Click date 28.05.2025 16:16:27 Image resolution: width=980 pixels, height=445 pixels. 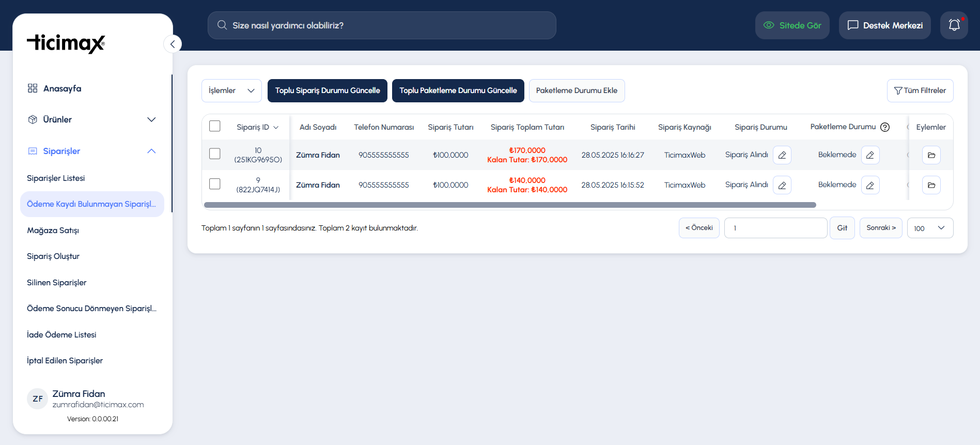[x=613, y=155]
